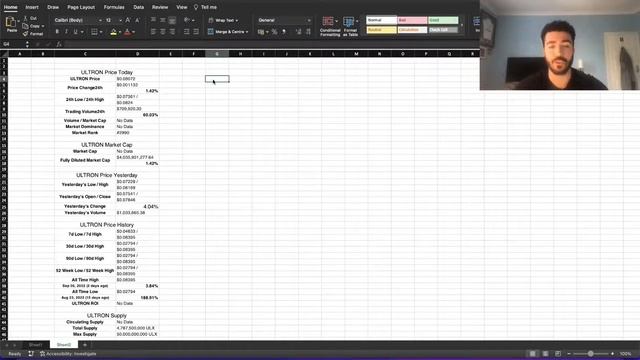
Task: Click the Cut scissors icon
Action: [x=25, y=18]
